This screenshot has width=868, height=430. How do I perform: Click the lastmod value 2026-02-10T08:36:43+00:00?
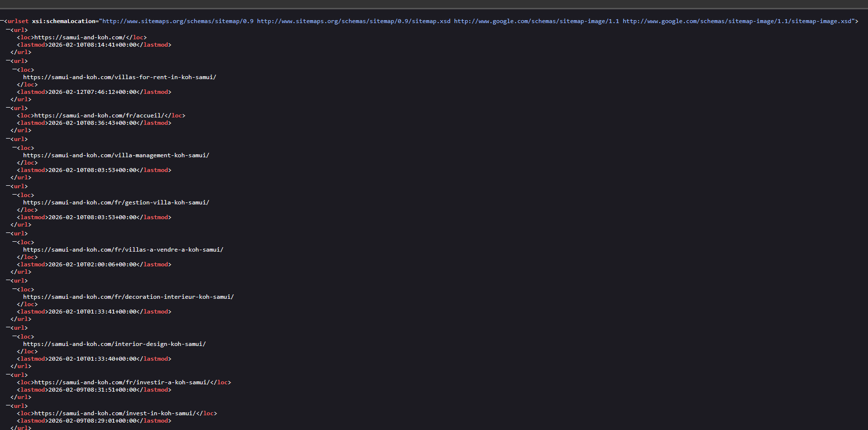tap(92, 123)
